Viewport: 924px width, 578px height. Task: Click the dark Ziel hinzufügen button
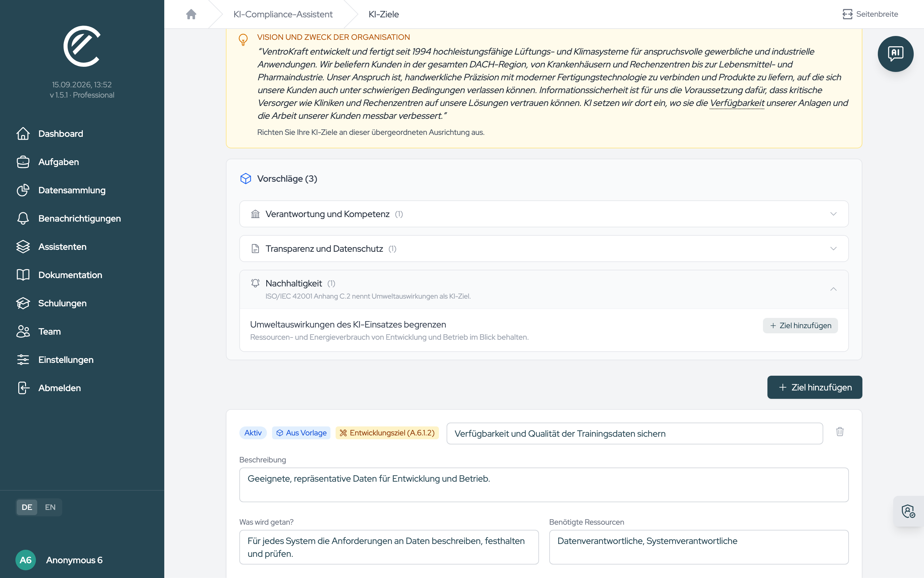pyautogui.click(x=814, y=387)
